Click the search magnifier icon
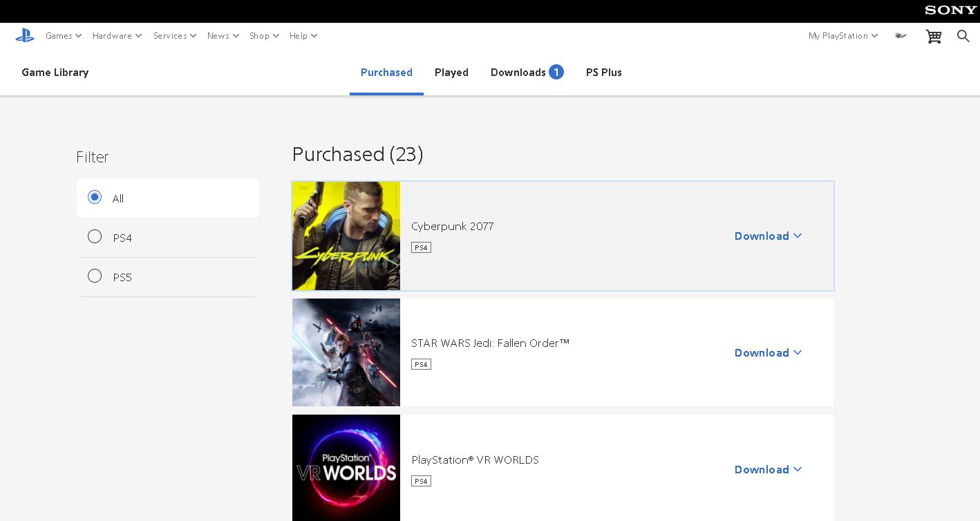 (x=963, y=36)
